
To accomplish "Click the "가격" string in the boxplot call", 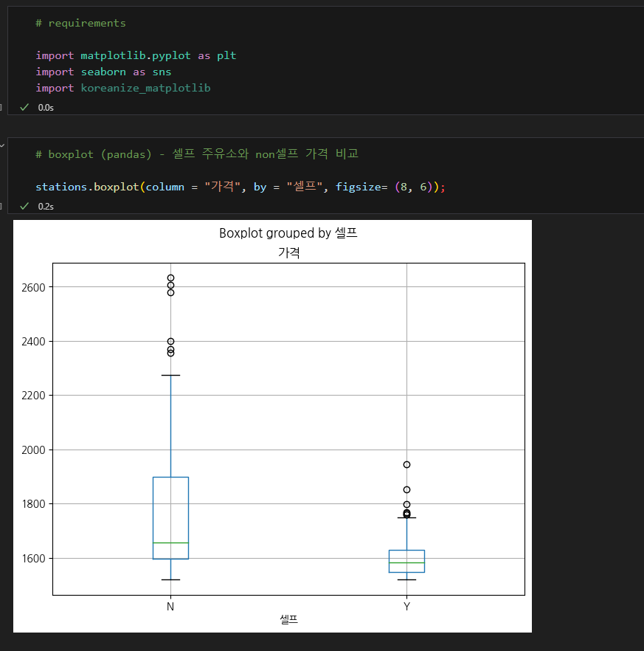I will [x=223, y=187].
